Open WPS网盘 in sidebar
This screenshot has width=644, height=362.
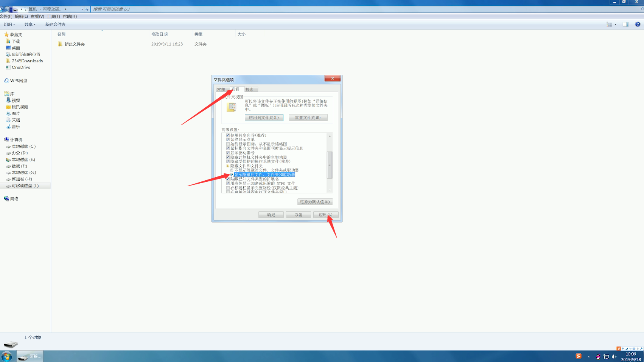tap(16, 80)
